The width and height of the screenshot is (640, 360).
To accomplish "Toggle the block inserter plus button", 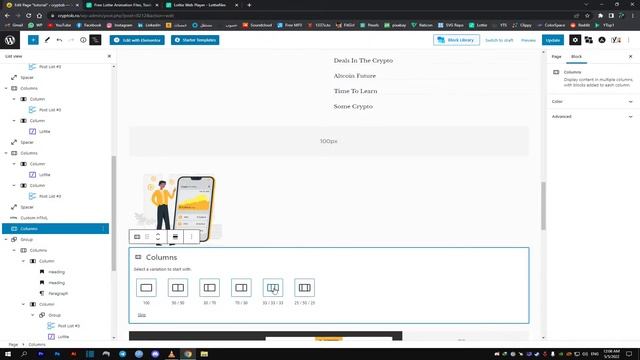I will tap(33, 40).
